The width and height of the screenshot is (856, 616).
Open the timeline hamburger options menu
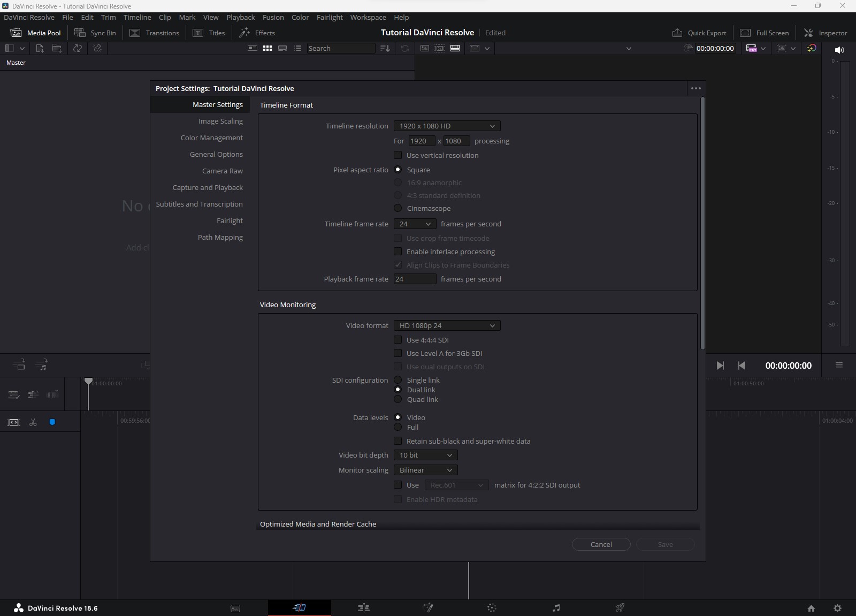click(839, 365)
